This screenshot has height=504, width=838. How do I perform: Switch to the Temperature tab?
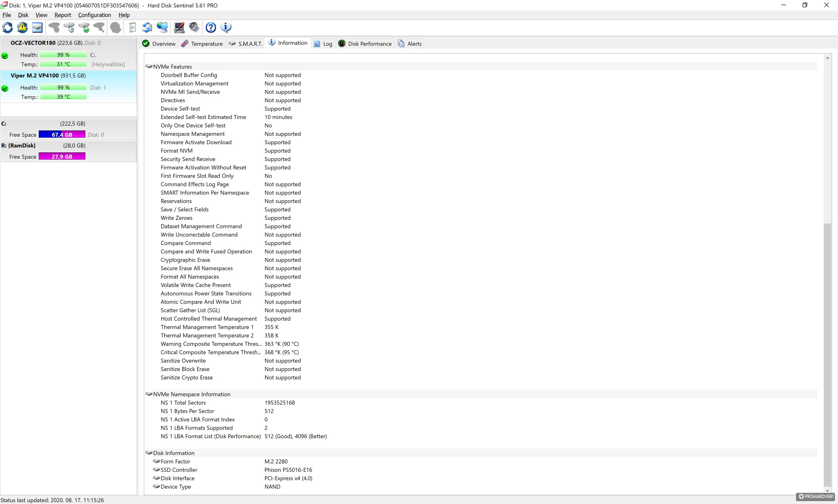[202, 44]
